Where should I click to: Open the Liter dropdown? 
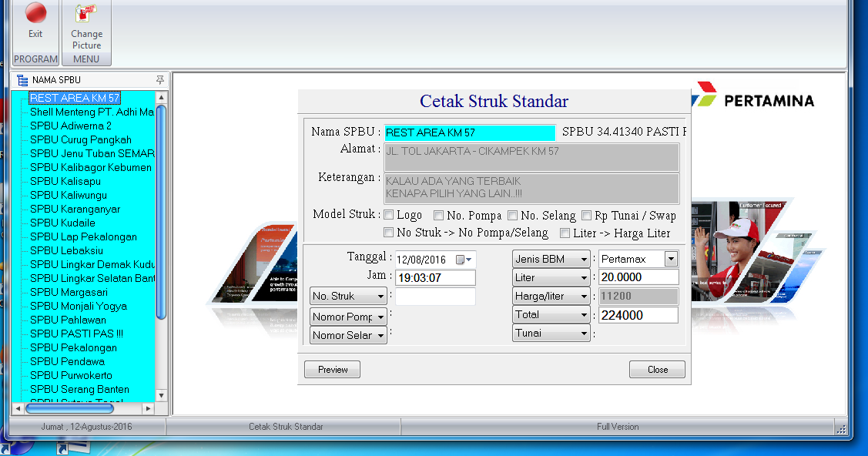tap(551, 277)
